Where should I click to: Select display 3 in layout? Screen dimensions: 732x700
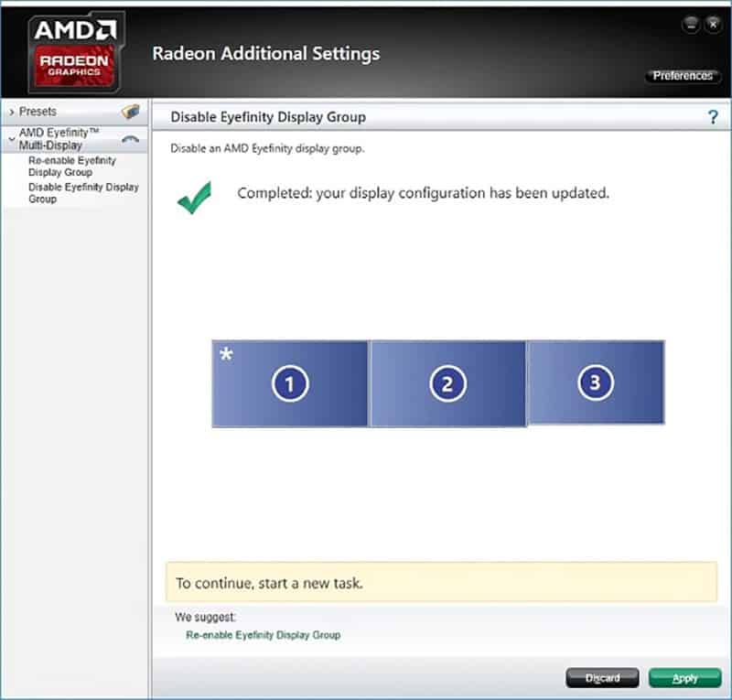[x=596, y=382]
